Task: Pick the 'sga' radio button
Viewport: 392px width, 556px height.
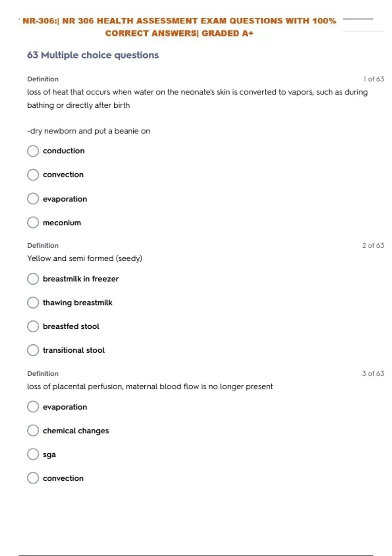Action: click(33, 454)
